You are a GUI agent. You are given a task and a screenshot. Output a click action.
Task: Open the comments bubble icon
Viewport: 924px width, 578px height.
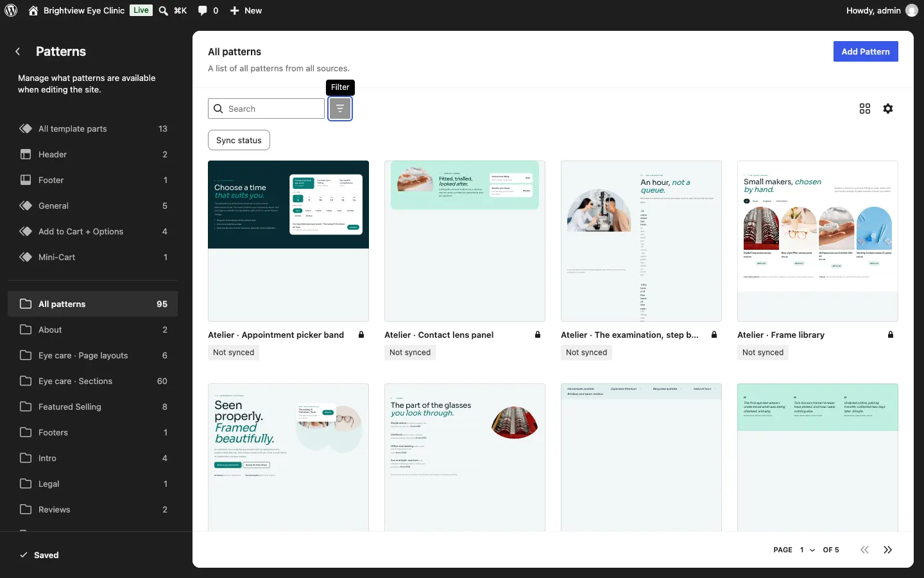pos(203,10)
